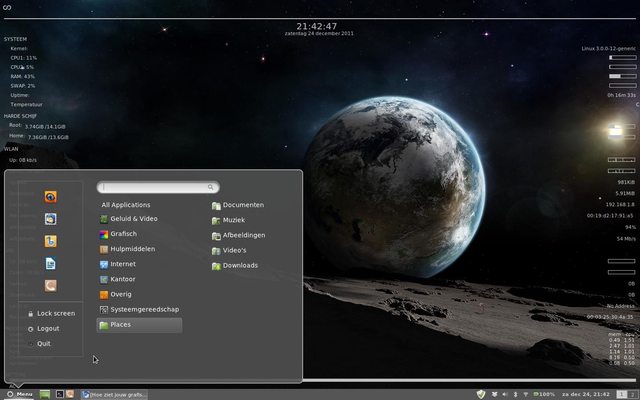Screen dimensions: 640x400
Task: Click the Bluetooth tray icon
Action: [516, 394]
